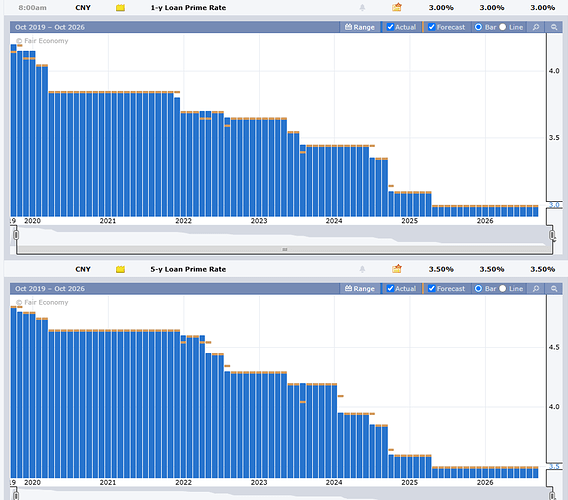Click zoom-out magnifier in 1-y chart toolbar
568x500 pixels.
pyautogui.click(x=554, y=27)
